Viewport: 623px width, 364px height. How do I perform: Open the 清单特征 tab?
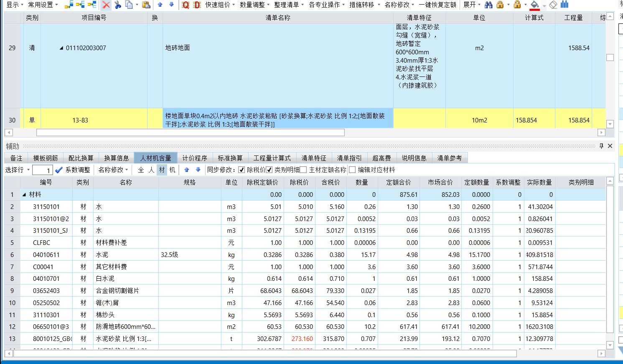(x=314, y=158)
